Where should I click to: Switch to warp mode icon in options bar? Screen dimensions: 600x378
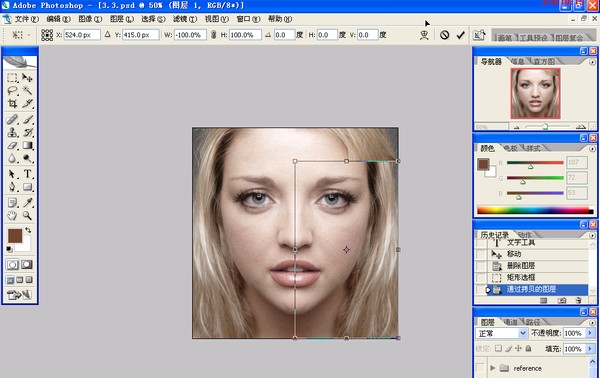pyautogui.click(x=424, y=35)
